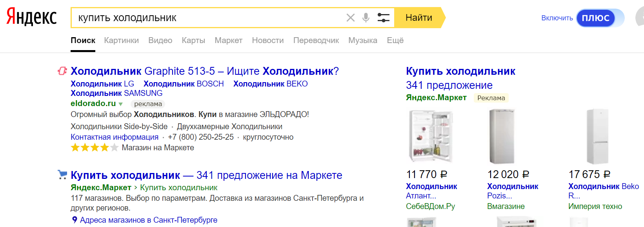The height and width of the screenshot is (227, 644).
Task: Switch to the Музыка tab
Action: click(363, 40)
